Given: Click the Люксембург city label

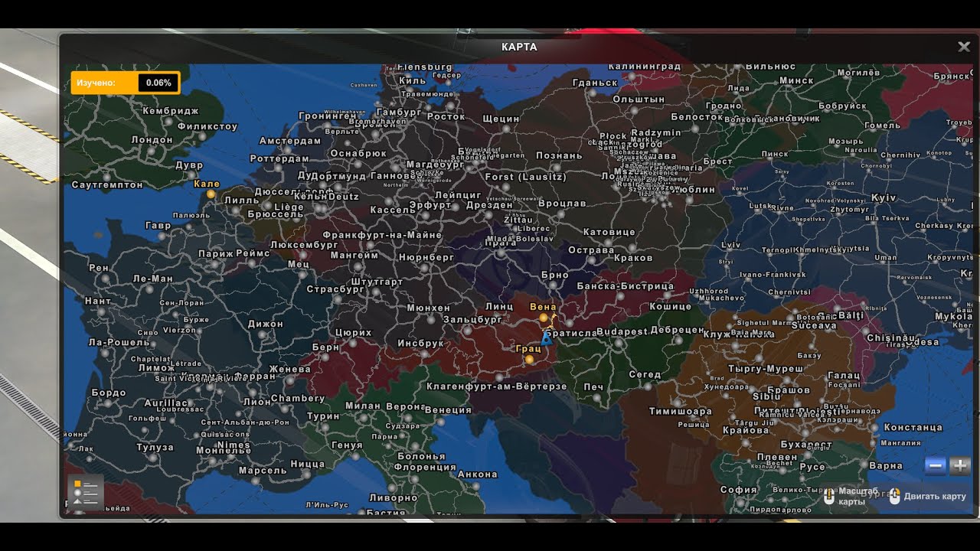Looking at the screenshot, I should [304, 245].
